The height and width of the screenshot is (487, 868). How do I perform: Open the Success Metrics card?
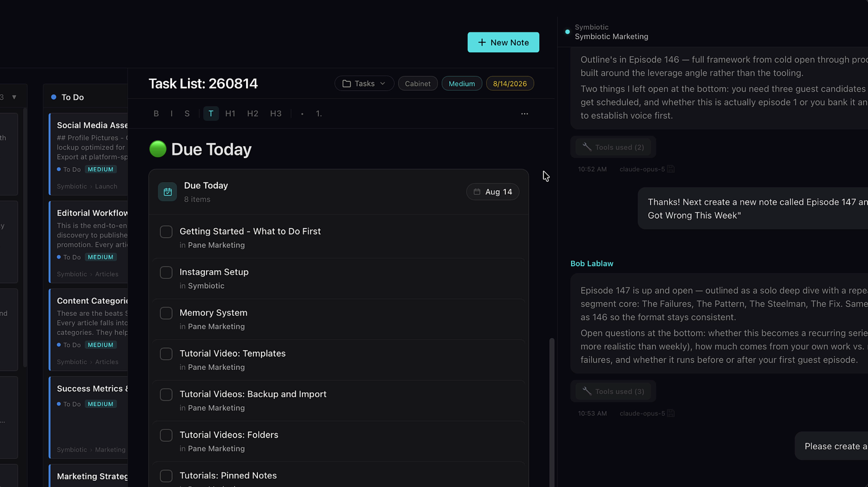[x=88, y=417]
